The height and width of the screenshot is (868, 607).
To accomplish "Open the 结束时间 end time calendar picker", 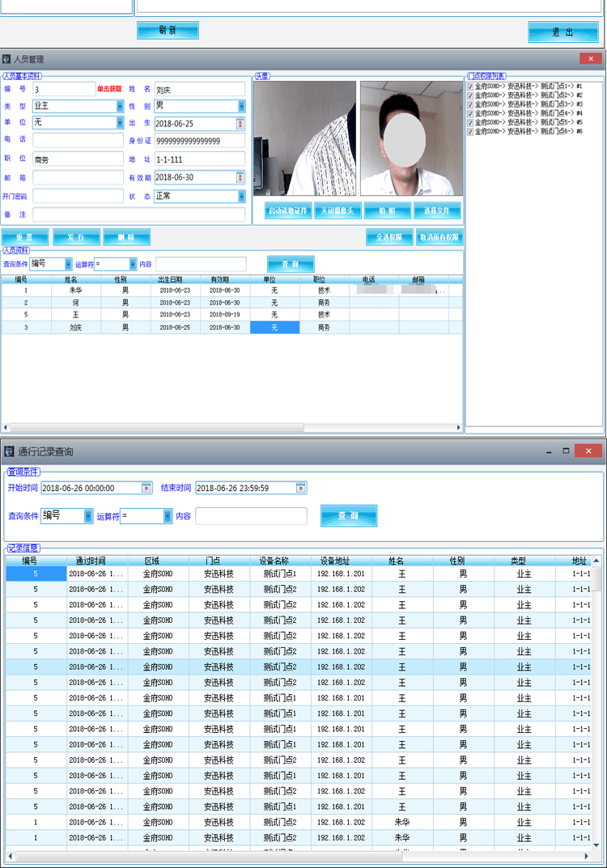I will [x=301, y=488].
